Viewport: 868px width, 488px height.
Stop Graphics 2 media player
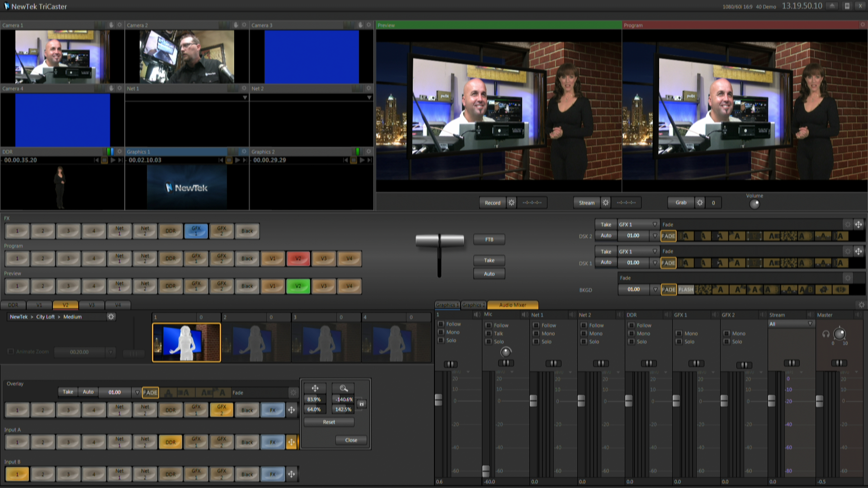(354, 160)
